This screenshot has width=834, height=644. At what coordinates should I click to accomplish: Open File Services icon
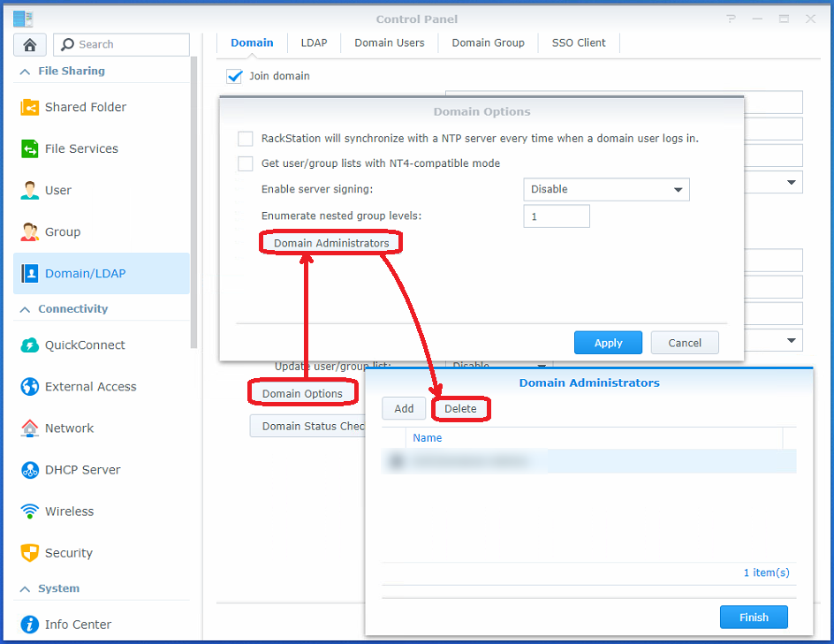point(30,148)
